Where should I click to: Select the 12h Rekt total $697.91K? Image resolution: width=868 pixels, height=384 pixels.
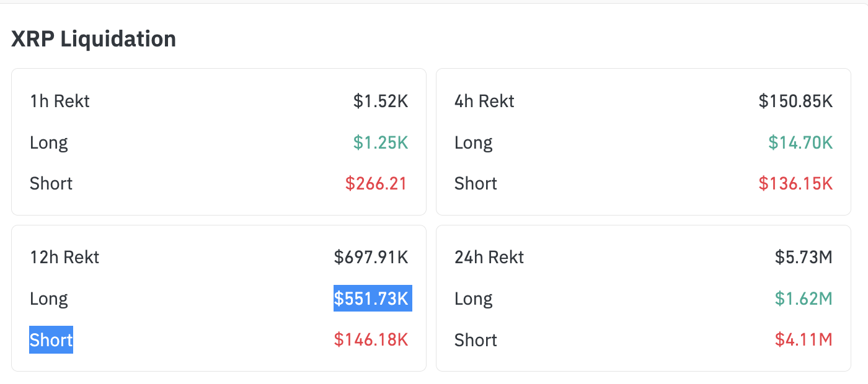(371, 257)
